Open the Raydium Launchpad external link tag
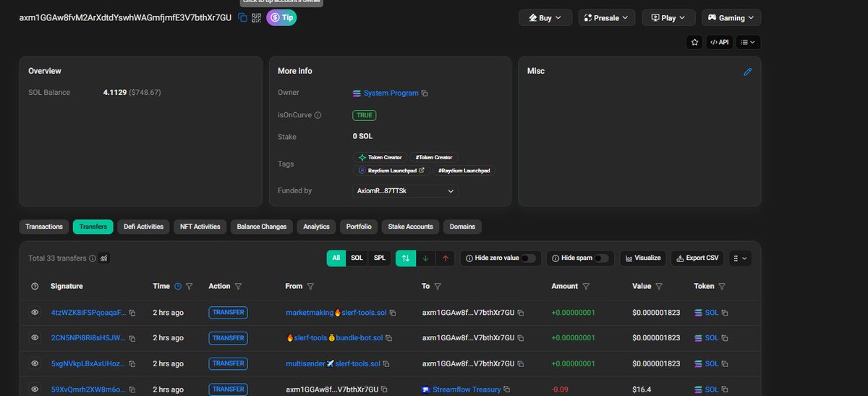Screen dimensions: 868x396 (391, 171)
